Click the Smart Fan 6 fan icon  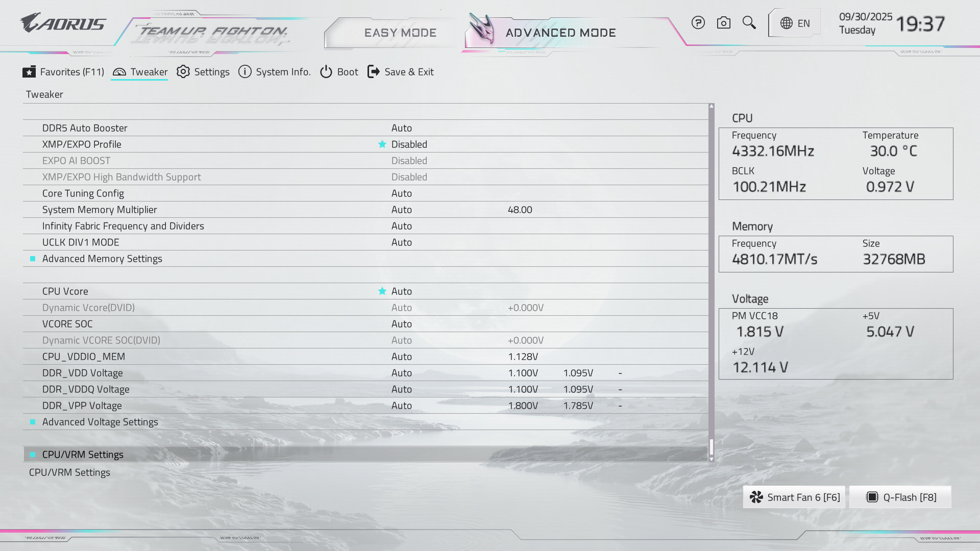tap(756, 497)
